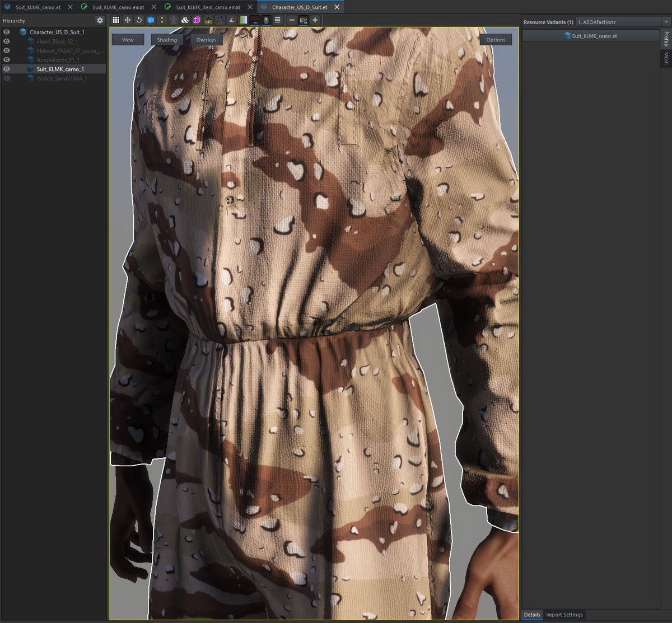672x623 pixels.
Task: Open the viewport Options button
Action: [x=496, y=40]
